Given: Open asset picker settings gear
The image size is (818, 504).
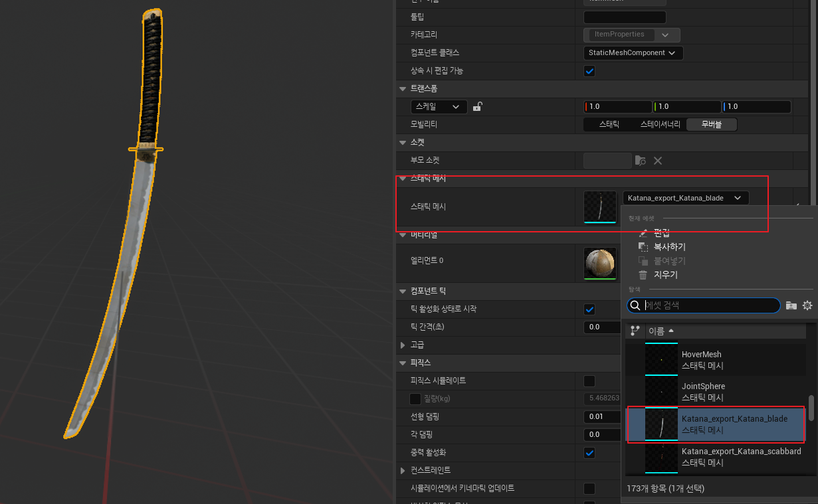Looking at the screenshot, I should pyautogui.click(x=807, y=305).
